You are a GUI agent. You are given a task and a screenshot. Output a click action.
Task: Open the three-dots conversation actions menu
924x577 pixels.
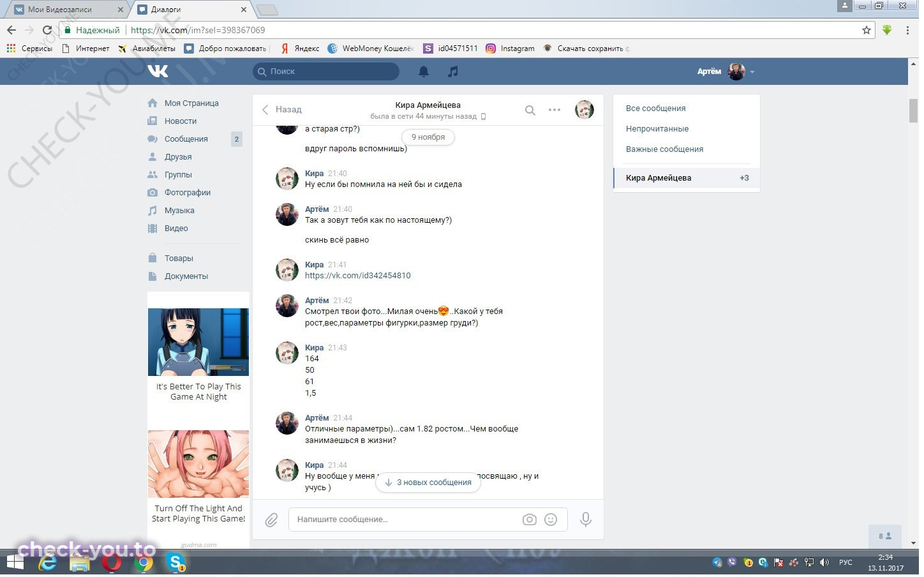(x=555, y=110)
